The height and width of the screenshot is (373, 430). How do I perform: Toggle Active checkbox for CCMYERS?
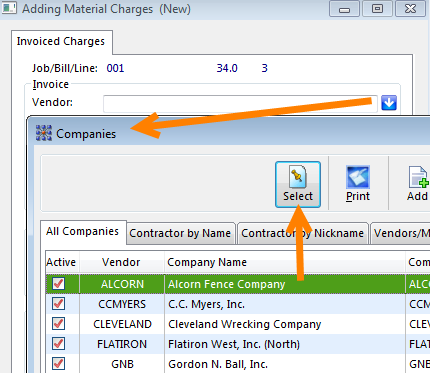tap(59, 304)
